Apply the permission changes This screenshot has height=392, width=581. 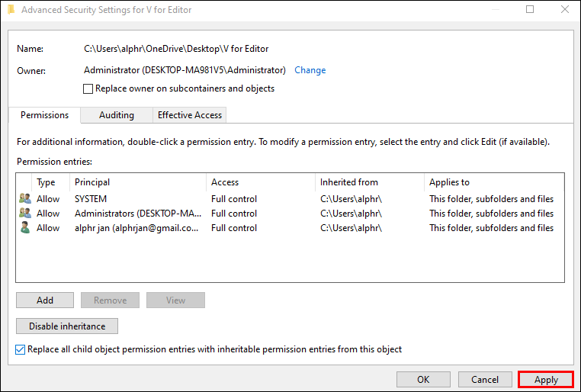[546, 379]
